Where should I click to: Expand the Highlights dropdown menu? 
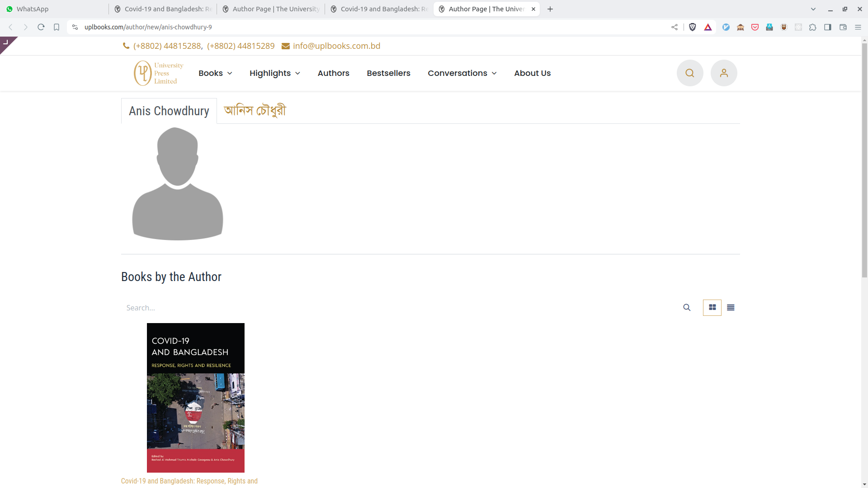(x=274, y=73)
